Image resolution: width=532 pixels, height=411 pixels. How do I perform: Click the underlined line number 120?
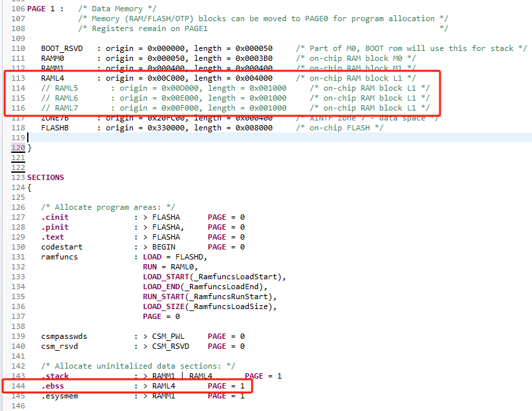17,147
